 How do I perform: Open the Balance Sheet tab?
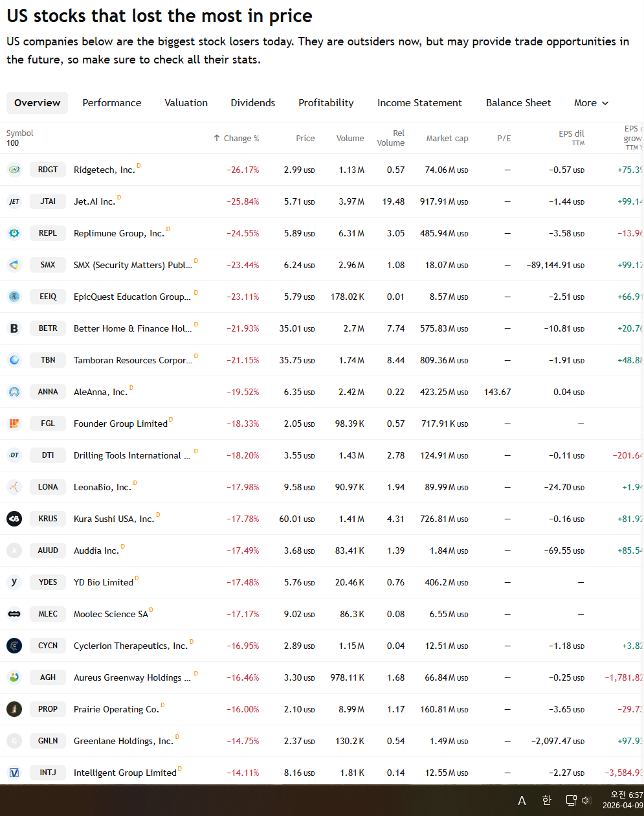point(518,103)
